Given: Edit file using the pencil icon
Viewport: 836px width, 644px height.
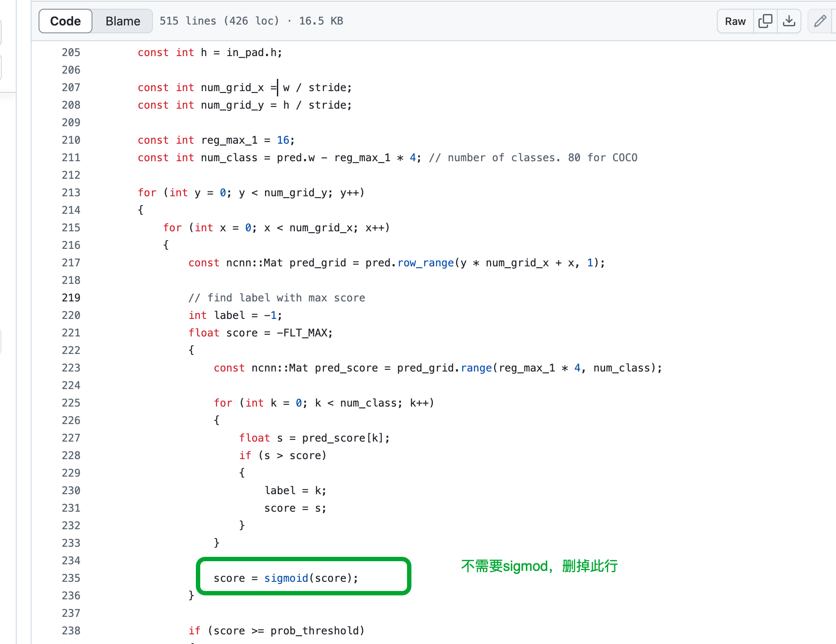Looking at the screenshot, I should click(820, 21).
